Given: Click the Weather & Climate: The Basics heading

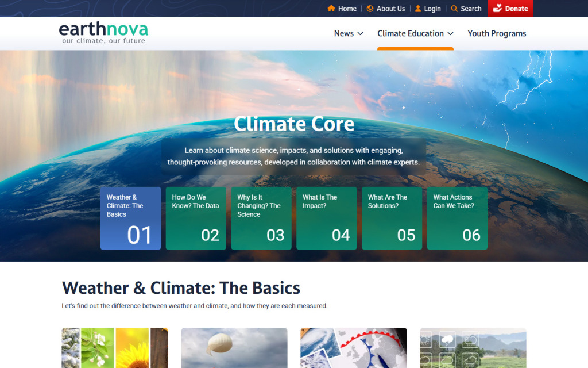Looking at the screenshot, I should click(181, 288).
